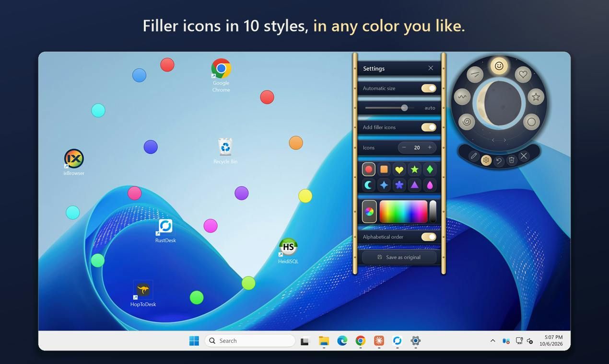Image resolution: width=609 pixels, height=364 pixels.
Task: Choose the heart layout in the wheel
Action: pos(523,74)
